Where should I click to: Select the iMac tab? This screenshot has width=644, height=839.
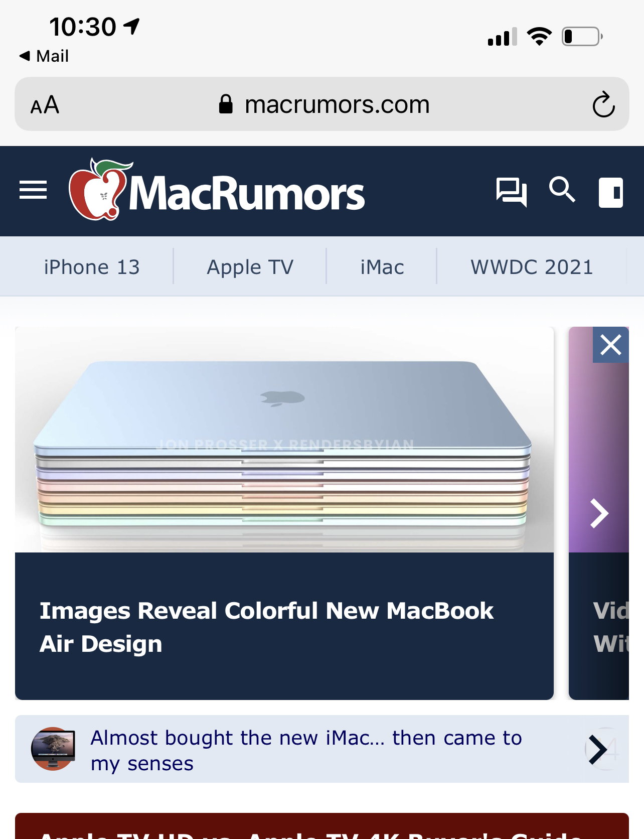[x=382, y=267]
